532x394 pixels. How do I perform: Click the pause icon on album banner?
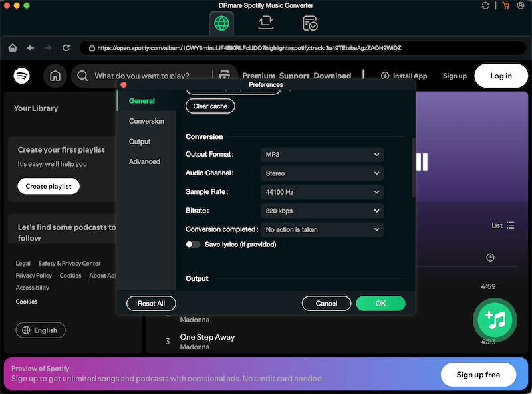tap(422, 162)
